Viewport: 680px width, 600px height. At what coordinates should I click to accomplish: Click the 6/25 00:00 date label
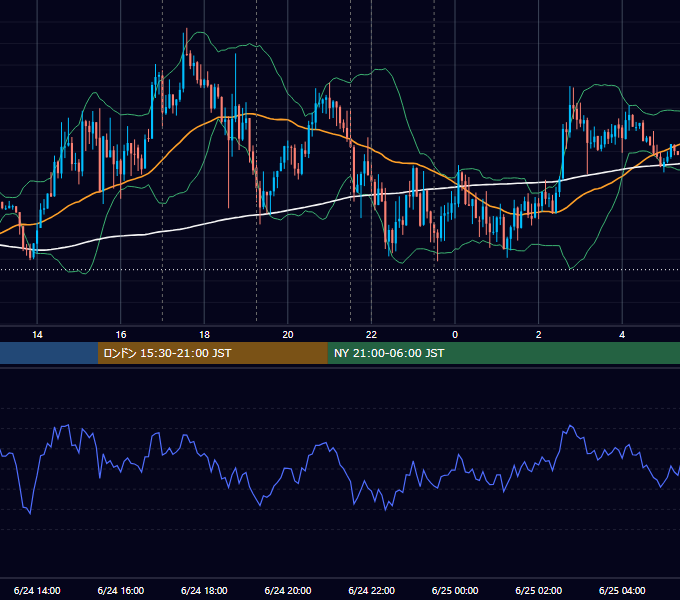[455, 590]
